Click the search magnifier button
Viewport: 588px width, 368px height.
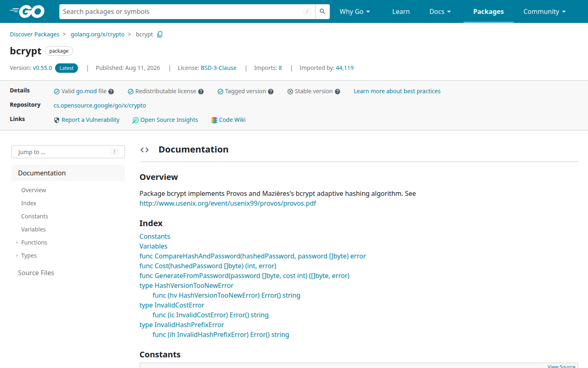(323, 11)
